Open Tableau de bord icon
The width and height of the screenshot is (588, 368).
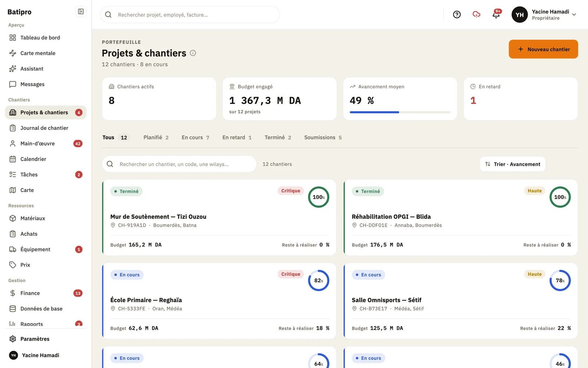tap(13, 38)
